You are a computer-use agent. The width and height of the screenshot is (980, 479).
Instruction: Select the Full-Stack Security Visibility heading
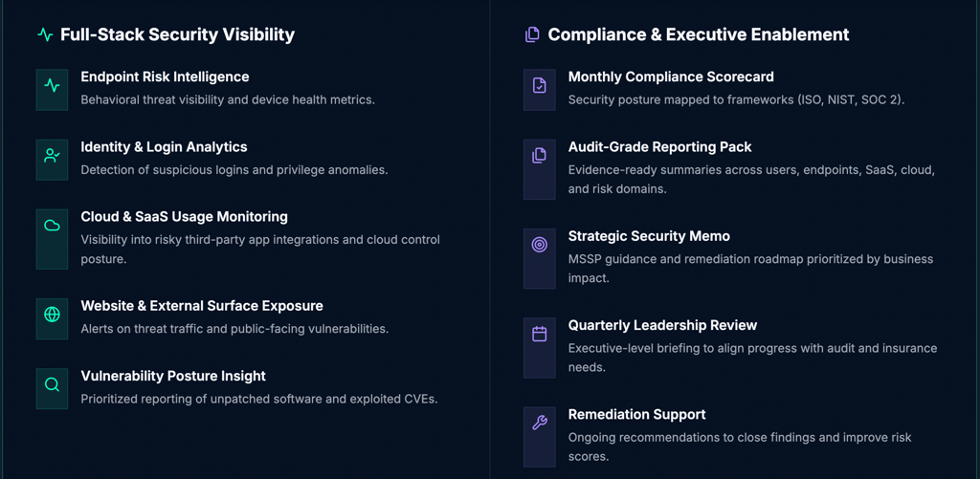coord(177,34)
